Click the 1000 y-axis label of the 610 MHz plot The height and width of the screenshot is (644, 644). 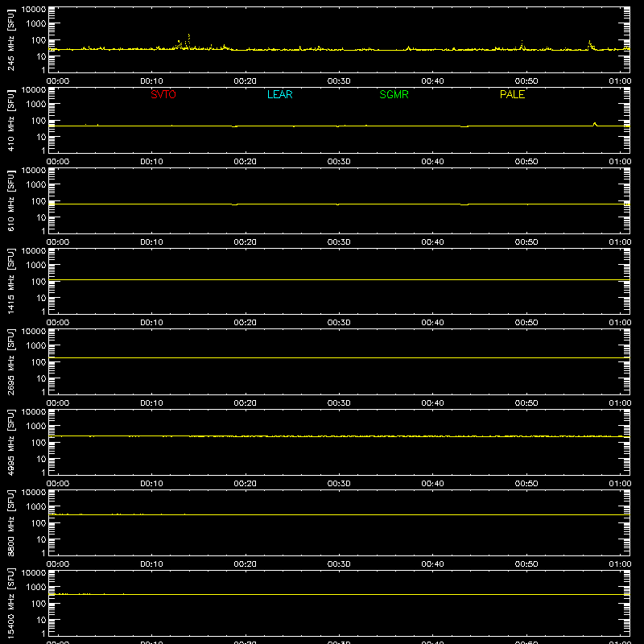[36, 184]
